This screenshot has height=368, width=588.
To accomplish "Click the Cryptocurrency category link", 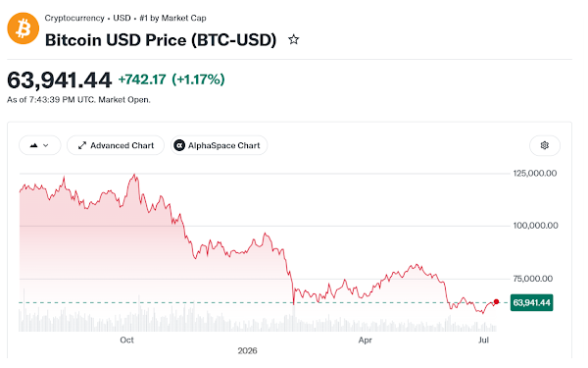I will pos(74,18).
